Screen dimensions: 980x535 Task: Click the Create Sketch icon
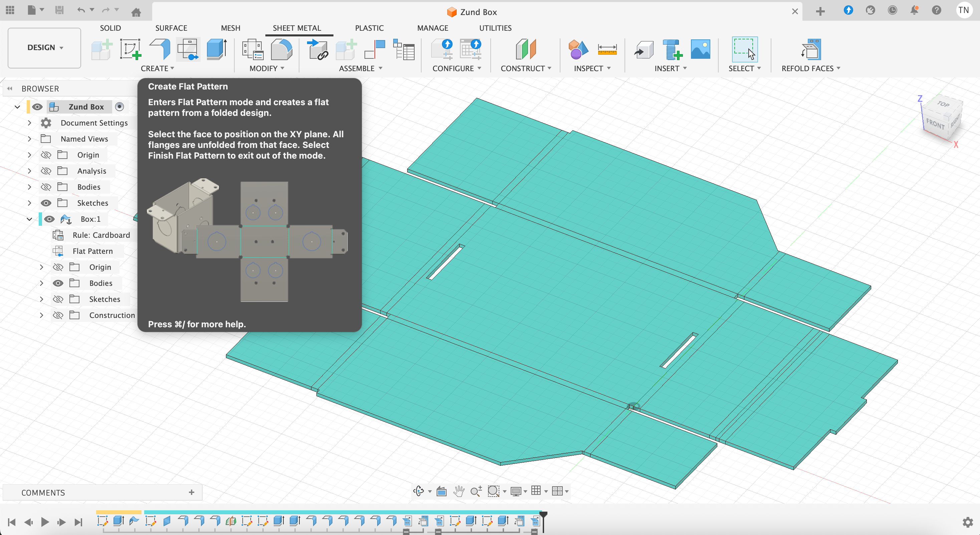coord(131,49)
